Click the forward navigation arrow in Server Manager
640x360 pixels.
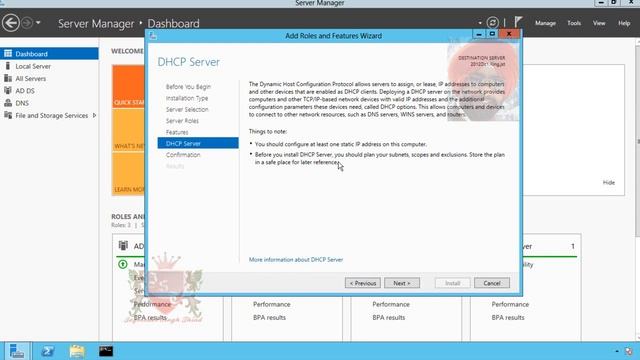point(27,23)
